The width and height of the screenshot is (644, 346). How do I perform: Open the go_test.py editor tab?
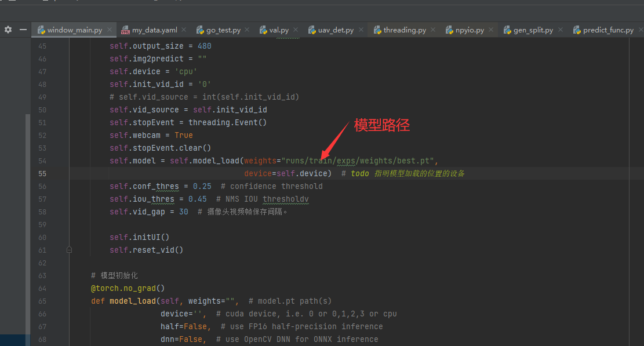[x=223, y=30]
